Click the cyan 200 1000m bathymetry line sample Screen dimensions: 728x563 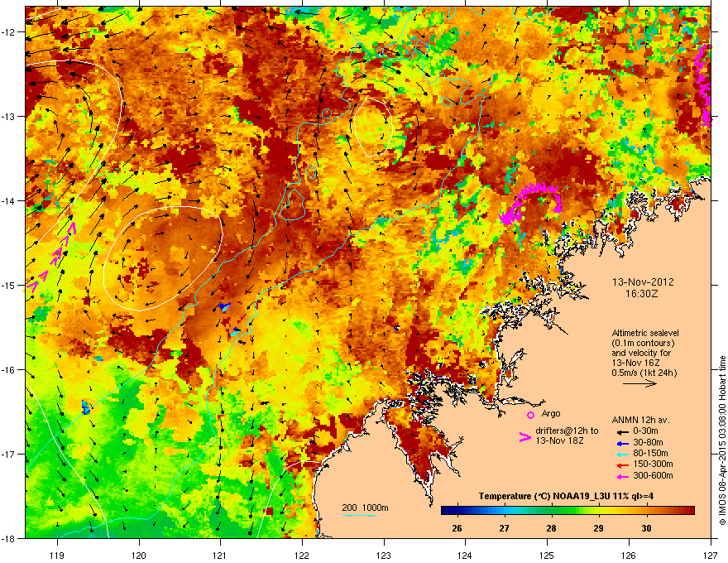coord(359,515)
